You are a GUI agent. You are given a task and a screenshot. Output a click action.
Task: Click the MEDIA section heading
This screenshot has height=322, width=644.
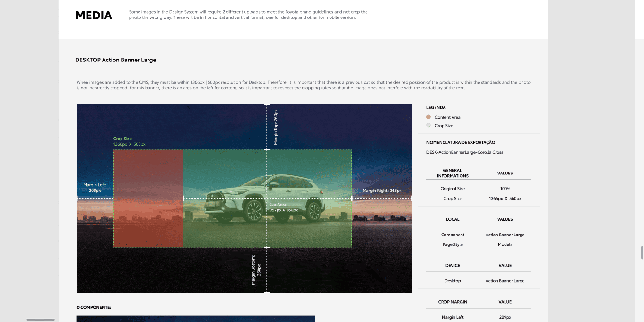(x=94, y=16)
